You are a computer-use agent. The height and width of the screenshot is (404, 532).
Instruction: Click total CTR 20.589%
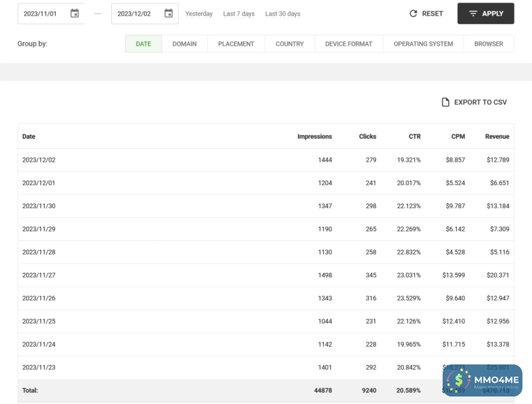[x=409, y=391]
